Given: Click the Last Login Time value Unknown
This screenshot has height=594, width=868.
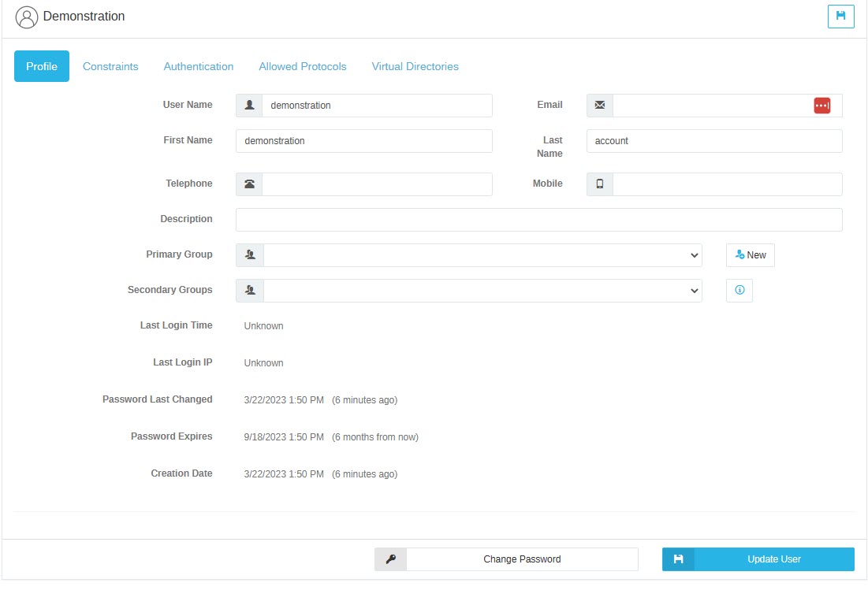Looking at the screenshot, I should coord(263,326).
